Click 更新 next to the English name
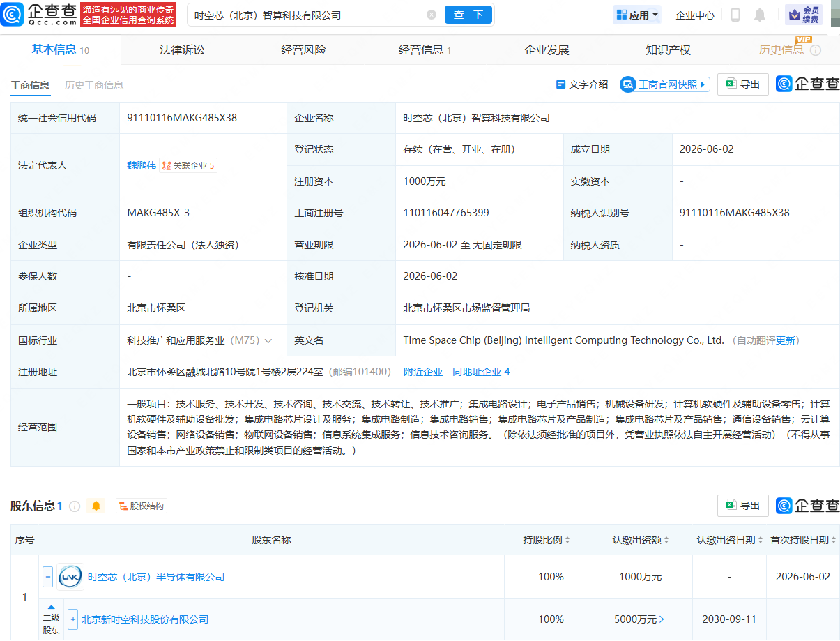 click(x=786, y=340)
